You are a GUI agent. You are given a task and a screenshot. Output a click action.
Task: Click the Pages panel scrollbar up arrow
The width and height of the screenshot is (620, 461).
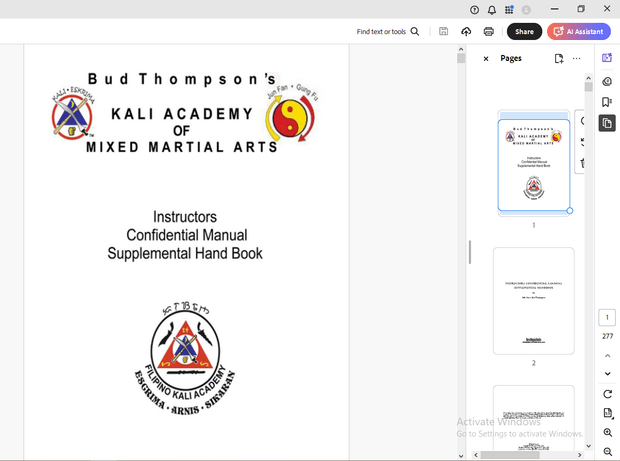coord(588,78)
